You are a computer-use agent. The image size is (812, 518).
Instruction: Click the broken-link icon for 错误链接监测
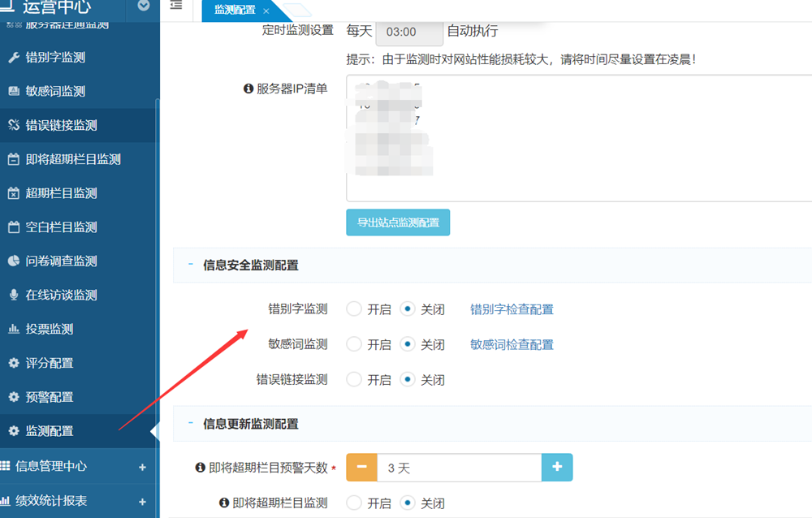click(13, 125)
